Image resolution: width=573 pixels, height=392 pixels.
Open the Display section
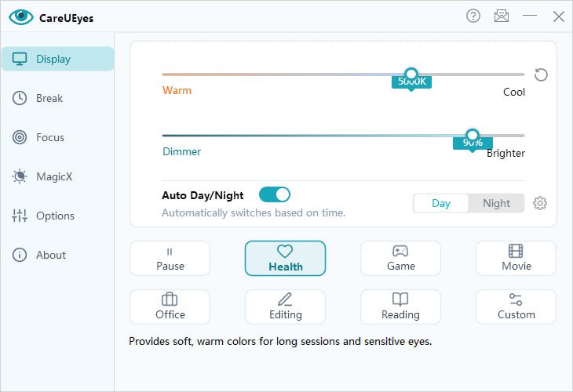[58, 59]
